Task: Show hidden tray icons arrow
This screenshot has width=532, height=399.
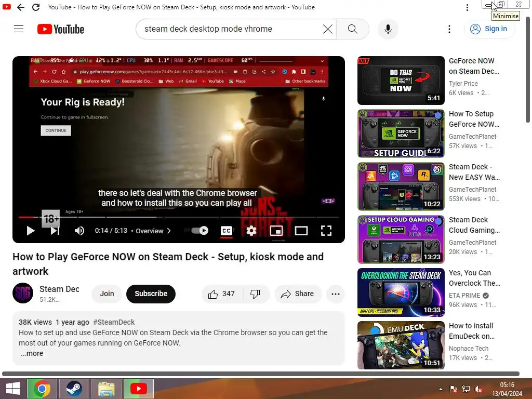Action: pyautogui.click(x=441, y=389)
